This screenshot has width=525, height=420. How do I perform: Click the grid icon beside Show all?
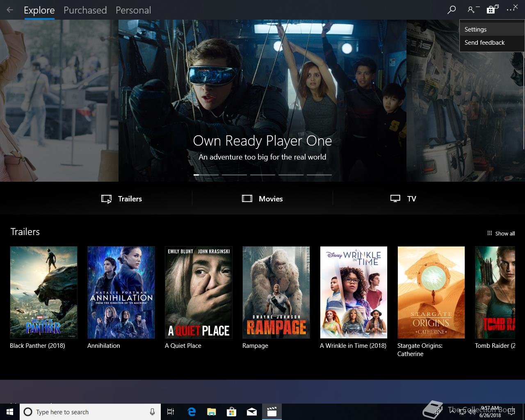[489, 233]
